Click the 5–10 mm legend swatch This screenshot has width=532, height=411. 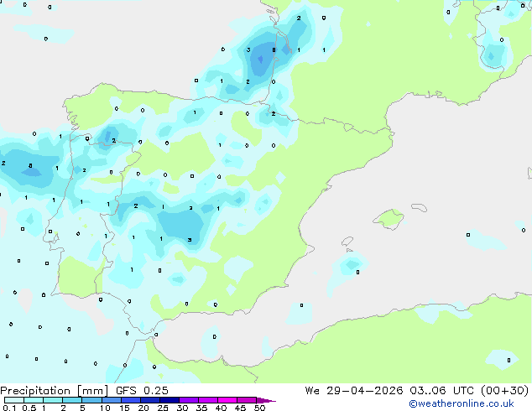pos(91,400)
